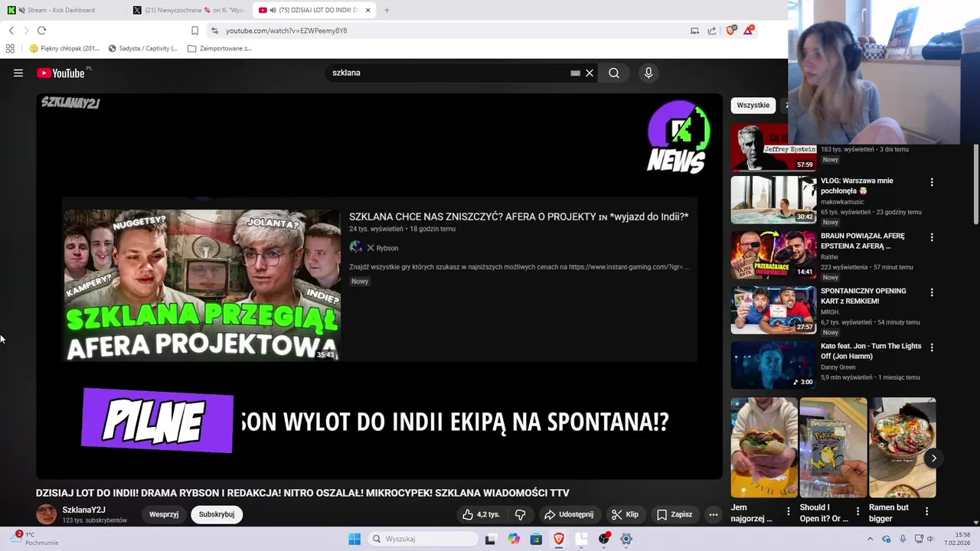
Task: Focus the YouTube search field containing 'szklana'
Action: click(448, 73)
